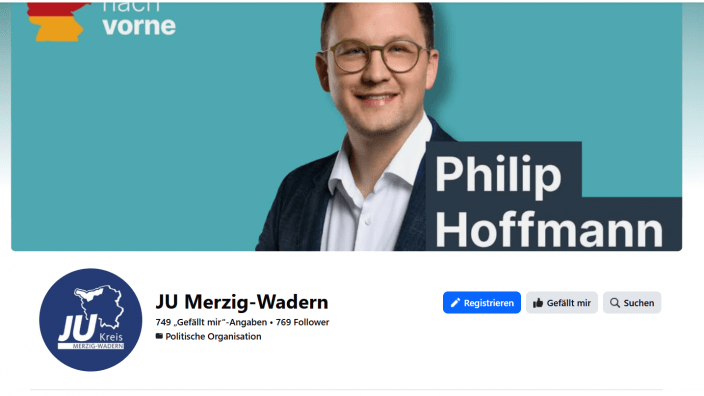704x396 pixels.
Task: Click the thumbs-up icon
Action: (538, 303)
